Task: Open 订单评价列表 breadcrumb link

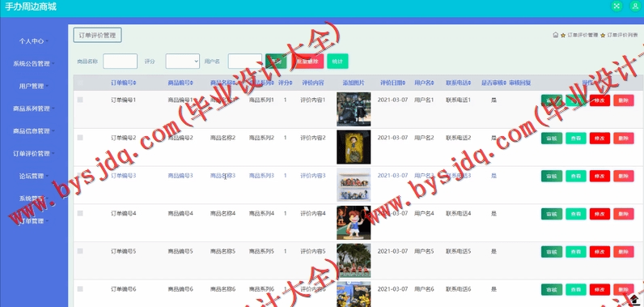Action: coord(622,36)
